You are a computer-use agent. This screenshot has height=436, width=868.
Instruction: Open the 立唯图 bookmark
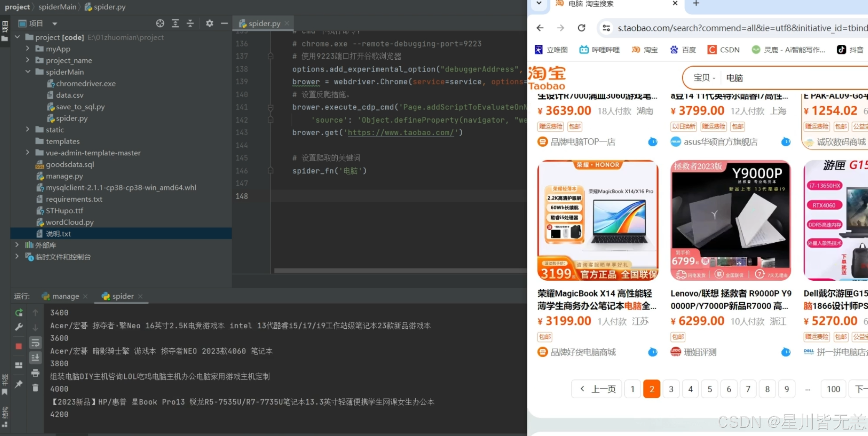click(551, 50)
